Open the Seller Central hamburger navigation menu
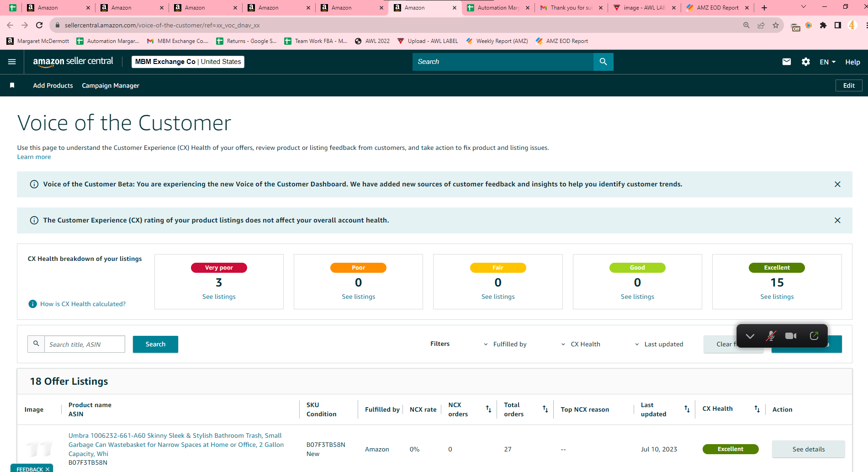 click(x=12, y=62)
